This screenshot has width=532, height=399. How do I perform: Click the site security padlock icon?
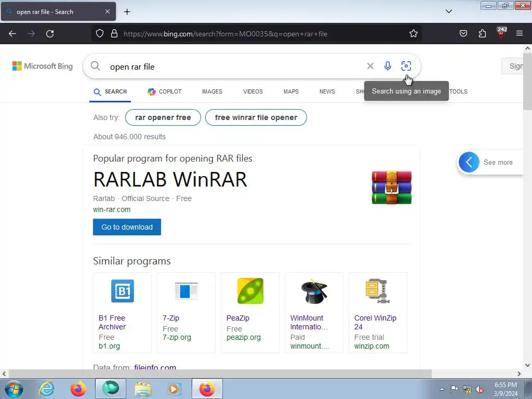(x=114, y=34)
